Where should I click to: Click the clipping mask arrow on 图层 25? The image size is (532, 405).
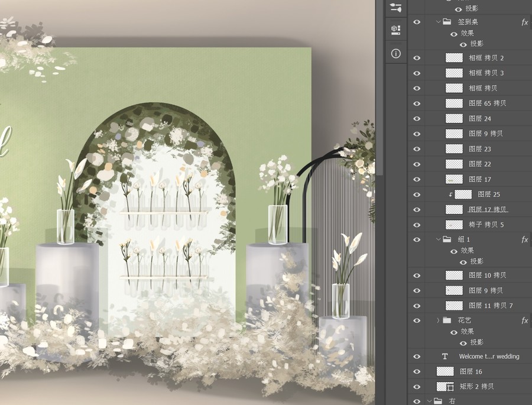450,195
